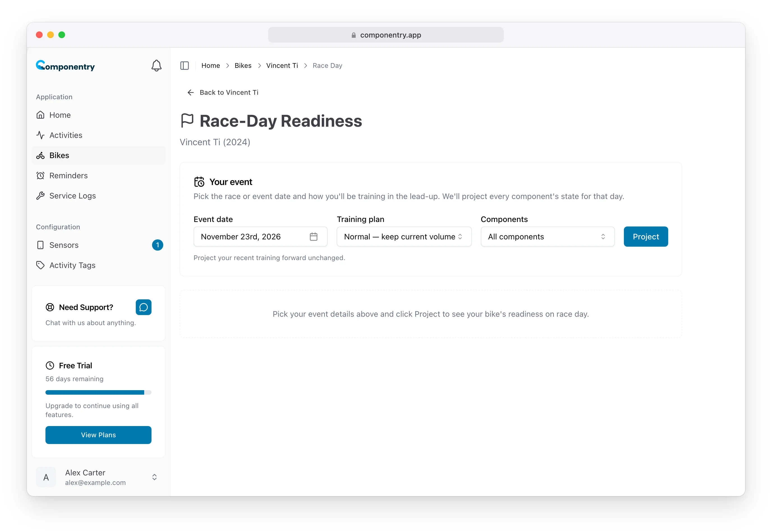Click the '56 days remaining' text
Screen dimensions: 772x532
tap(74, 379)
